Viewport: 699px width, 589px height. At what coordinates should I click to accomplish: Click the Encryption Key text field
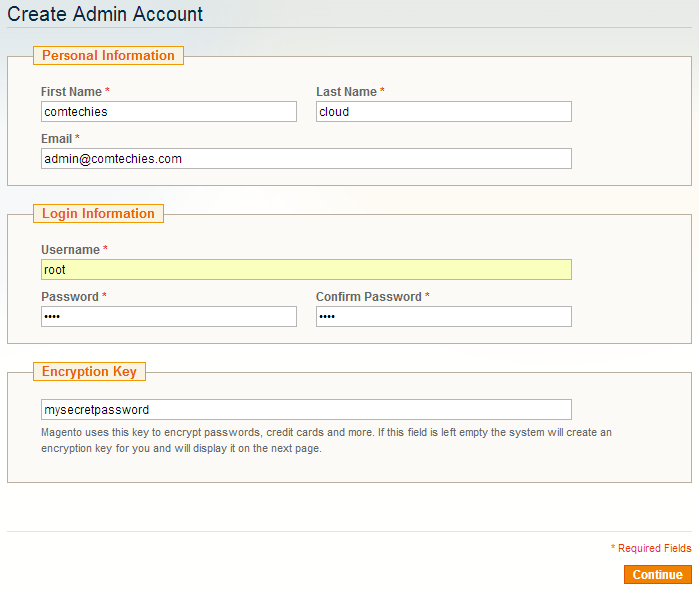pos(306,410)
